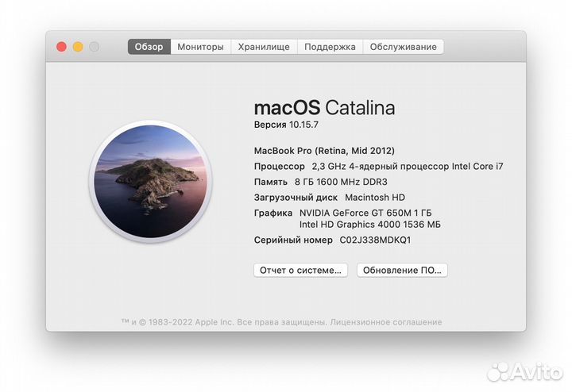572x392 pixels.
Task: Click the Графика label
Action: point(273,213)
